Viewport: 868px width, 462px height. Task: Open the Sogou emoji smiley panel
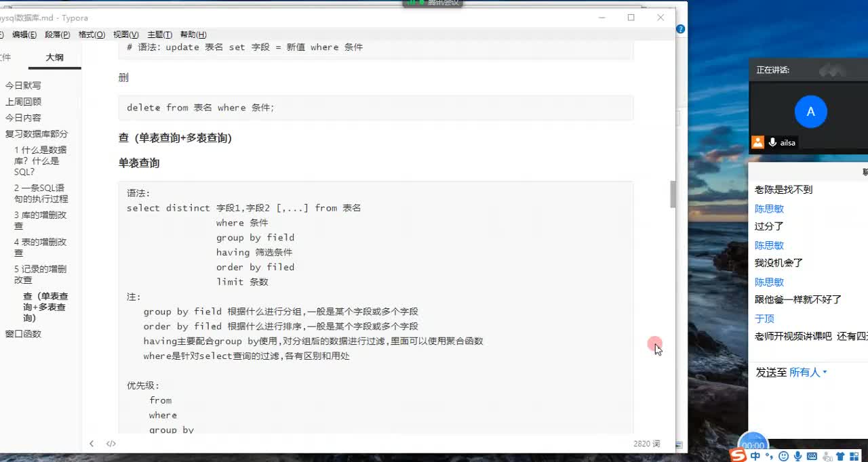coord(784,456)
